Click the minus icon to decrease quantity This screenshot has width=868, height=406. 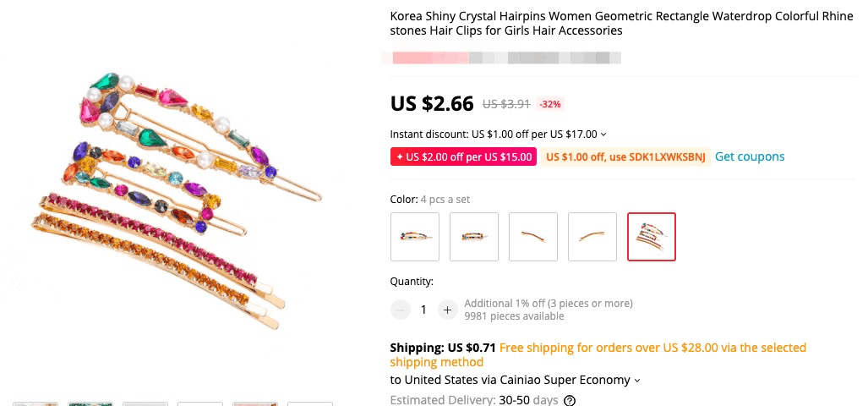point(400,310)
